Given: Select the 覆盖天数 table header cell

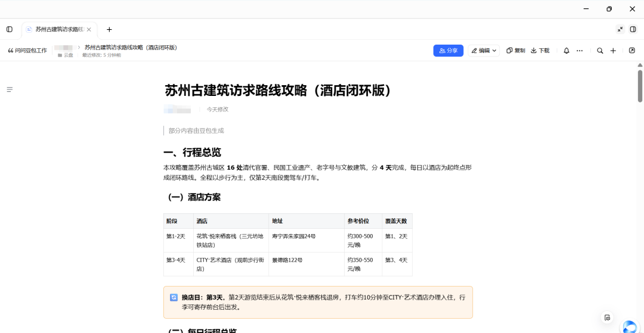Looking at the screenshot, I should pyautogui.click(x=397, y=221).
